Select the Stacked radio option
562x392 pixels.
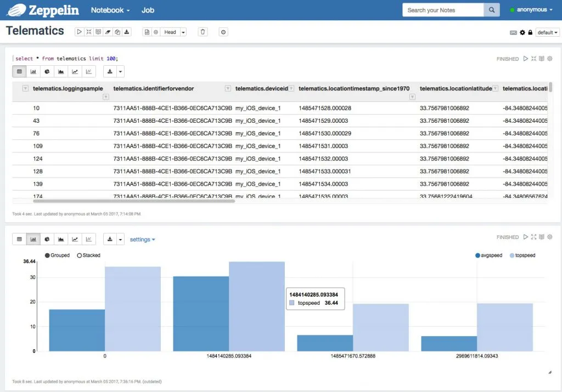click(80, 255)
